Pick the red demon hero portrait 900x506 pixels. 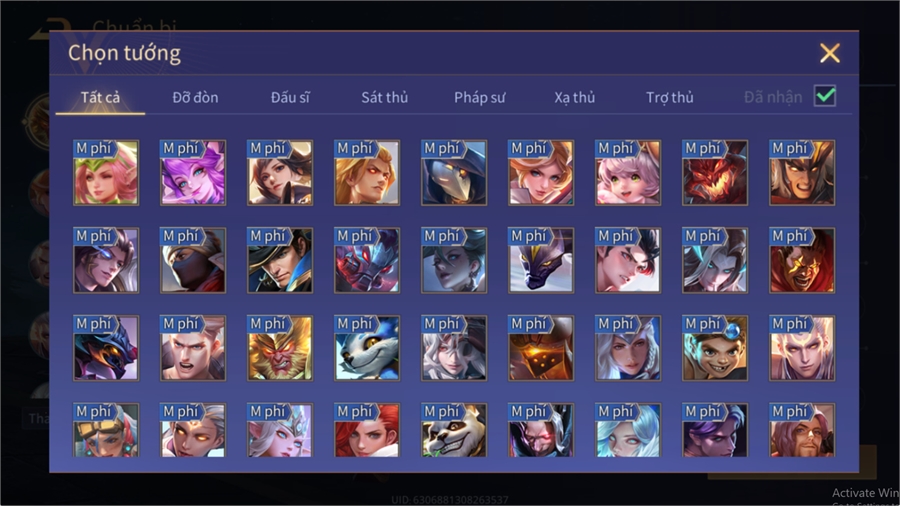point(715,173)
